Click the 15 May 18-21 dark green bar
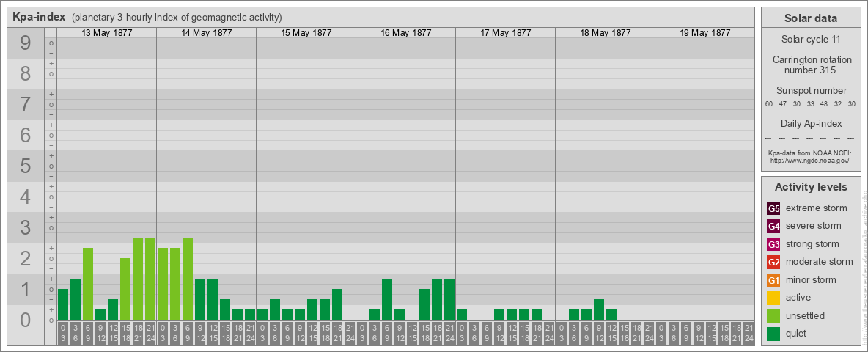868x352 pixels. click(337, 304)
